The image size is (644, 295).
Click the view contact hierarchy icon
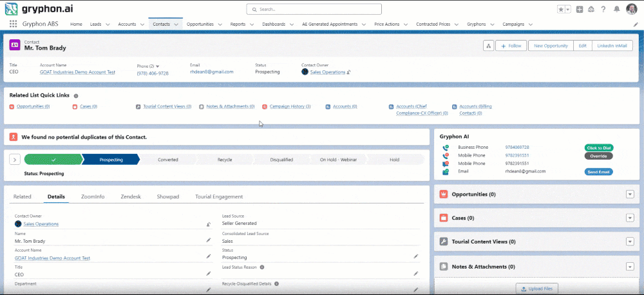488,46
